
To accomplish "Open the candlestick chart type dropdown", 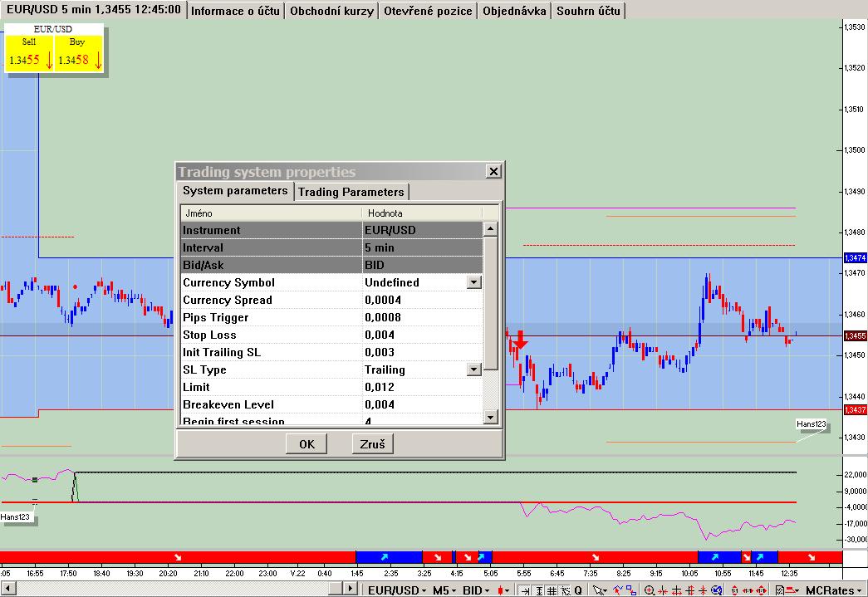I will pyautogui.click(x=503, y=590).
